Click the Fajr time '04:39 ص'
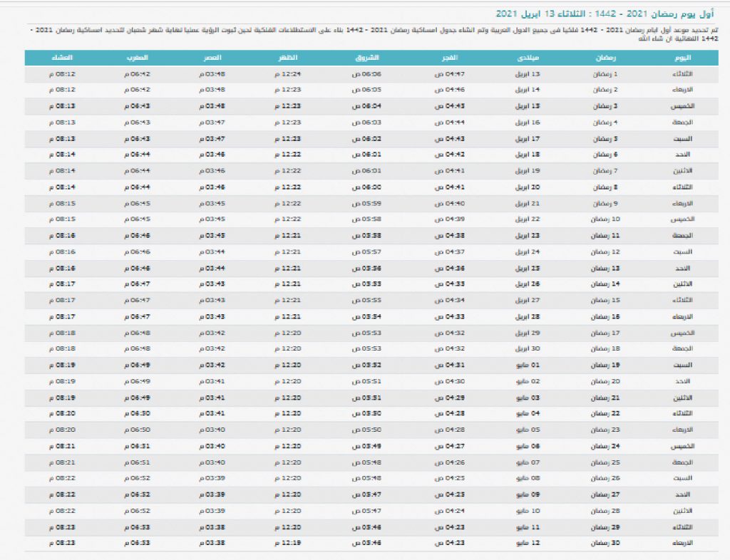Image resolution: width=730 pixels, height=560 pixels. 450,219
